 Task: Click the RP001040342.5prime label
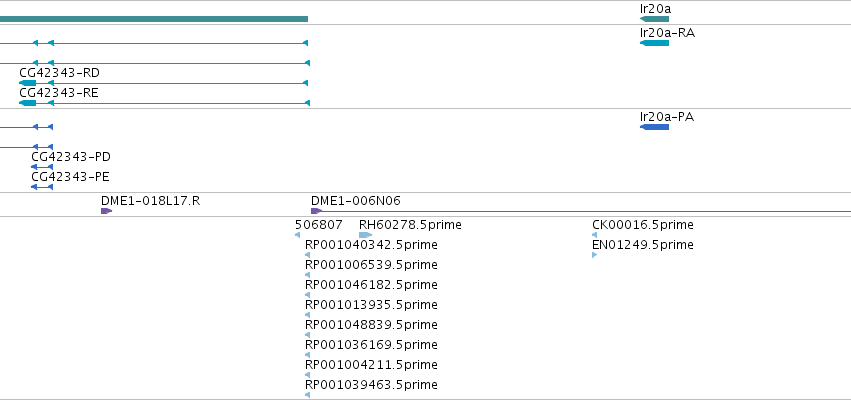click(x=371, y=245)
